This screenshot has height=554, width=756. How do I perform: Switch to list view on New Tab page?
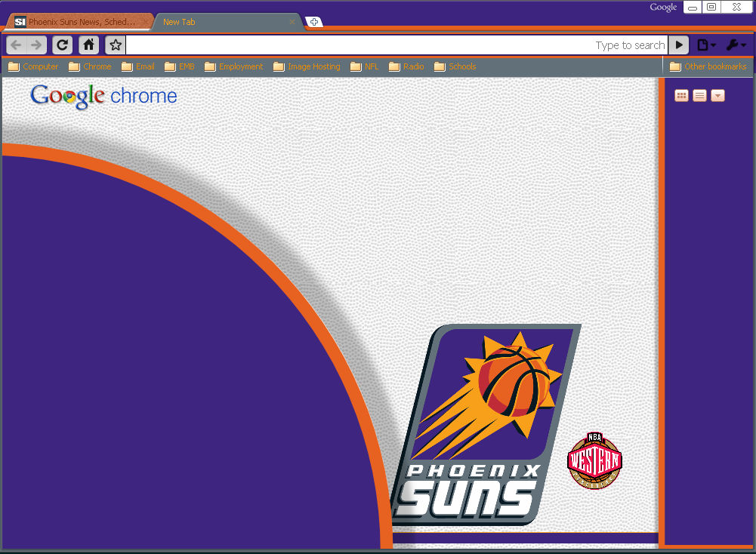(699, 95)
